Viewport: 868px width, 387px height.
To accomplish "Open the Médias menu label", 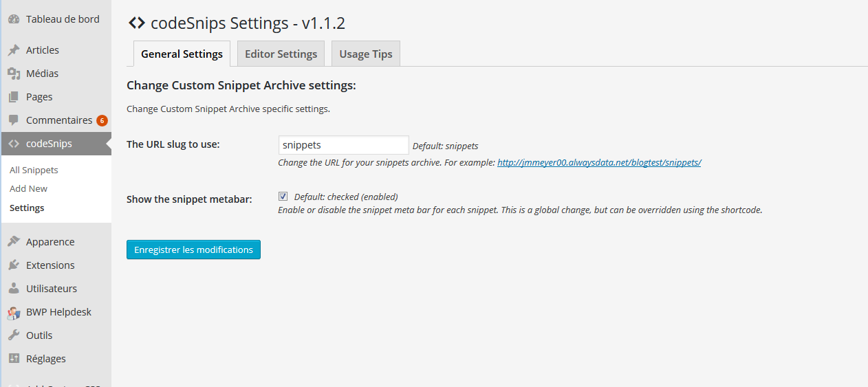I will pos(42,74).
